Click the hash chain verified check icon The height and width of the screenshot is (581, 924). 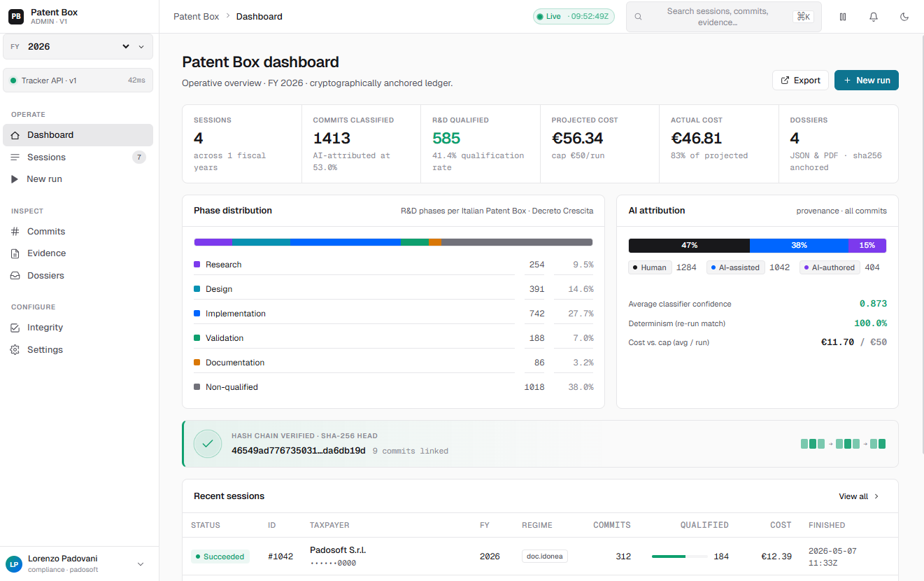point(208,444)
